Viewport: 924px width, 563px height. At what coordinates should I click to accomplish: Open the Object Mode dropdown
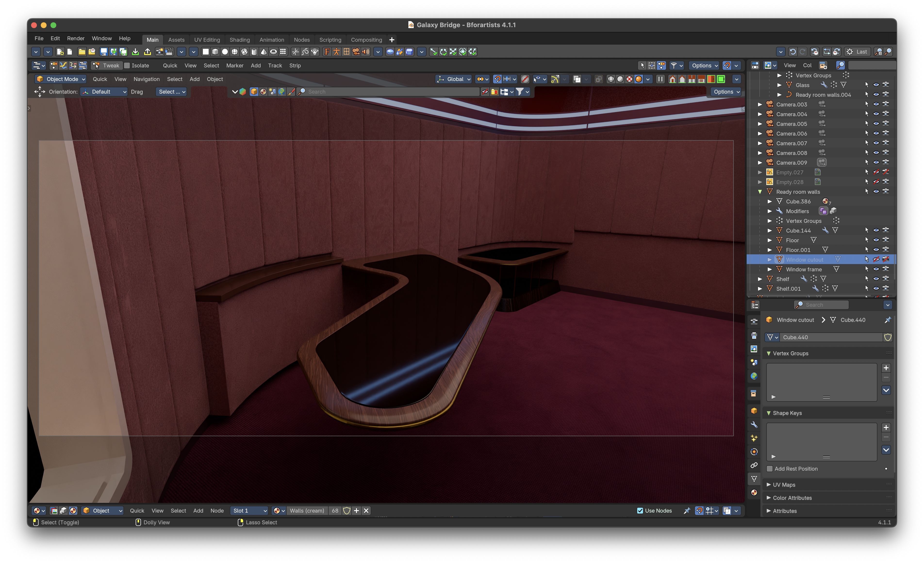60,79
